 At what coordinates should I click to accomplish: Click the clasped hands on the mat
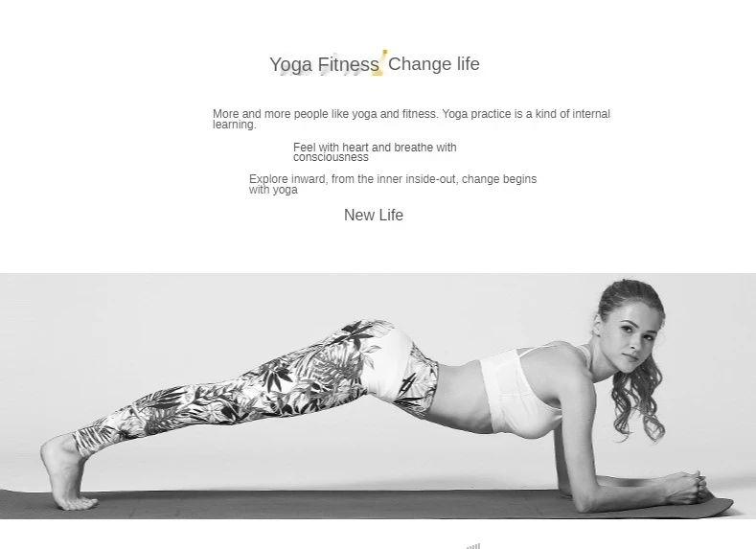coord(689,486)
